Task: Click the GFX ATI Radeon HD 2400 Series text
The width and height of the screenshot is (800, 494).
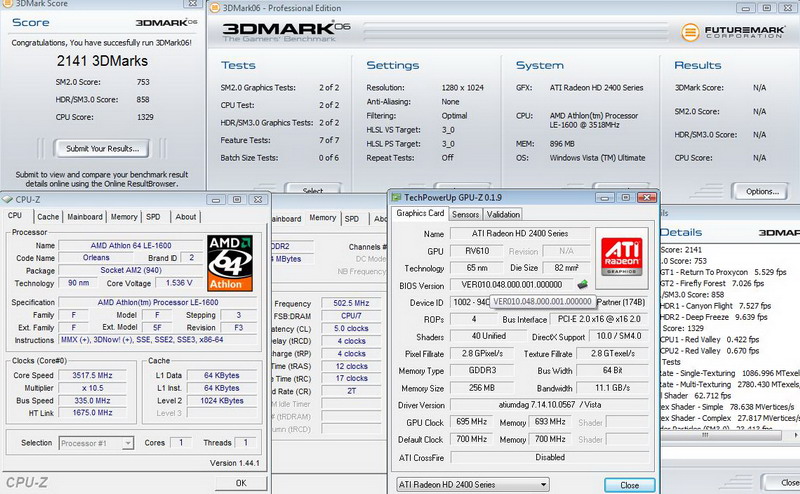Action: (596, 88)
